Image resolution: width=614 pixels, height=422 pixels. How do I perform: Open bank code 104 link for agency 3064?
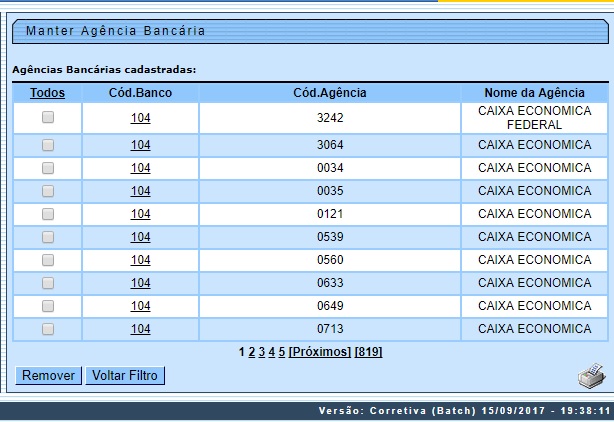tap(141, 145)
